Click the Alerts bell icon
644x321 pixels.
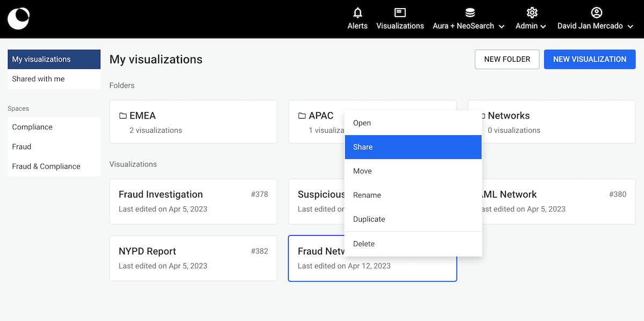point(357,13)
